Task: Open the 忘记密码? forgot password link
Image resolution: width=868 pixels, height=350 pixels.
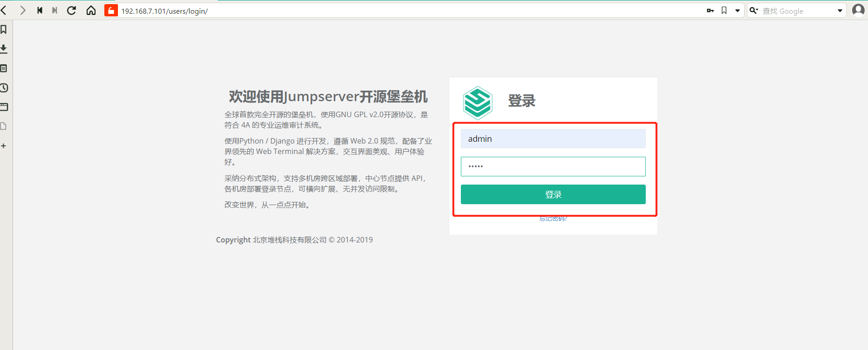Action: point(553,219)
